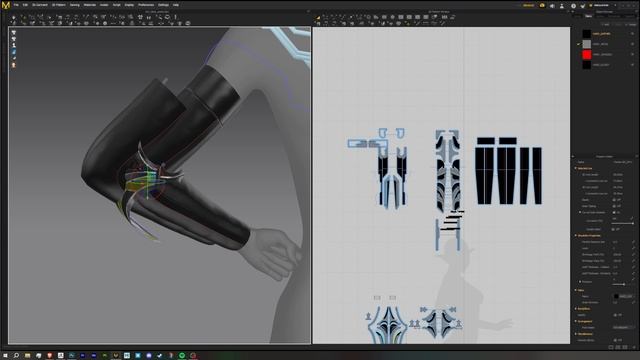Screen dimensions: 640x360
Task: Click the Marvelous Designer taskbar icon
Action: tap(116, 356)
